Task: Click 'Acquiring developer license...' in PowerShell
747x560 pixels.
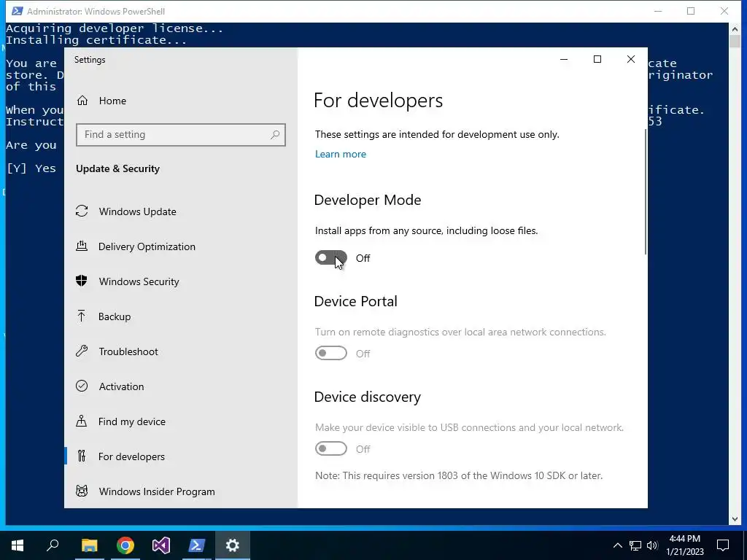Action: (115, 28)
